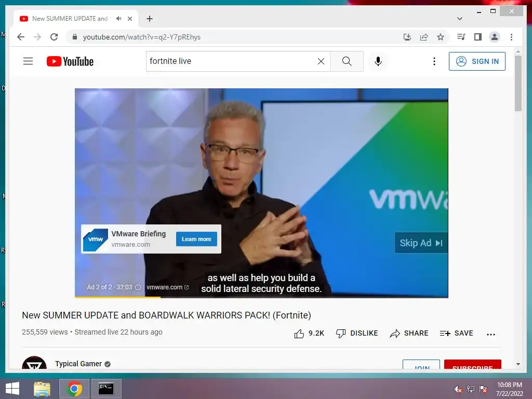Click muted volume icon in system tray

(x=458, y=389)
